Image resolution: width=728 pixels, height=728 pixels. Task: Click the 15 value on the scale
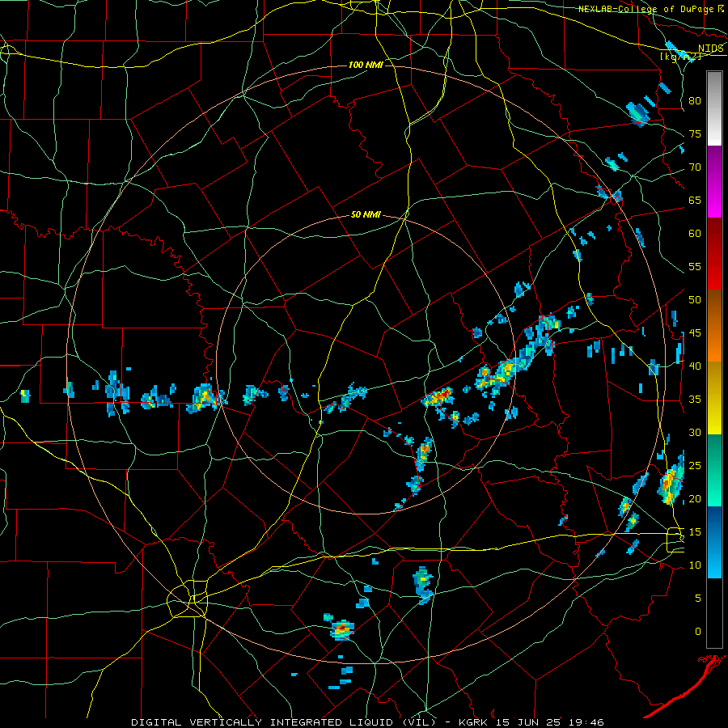tap(695, 532)
